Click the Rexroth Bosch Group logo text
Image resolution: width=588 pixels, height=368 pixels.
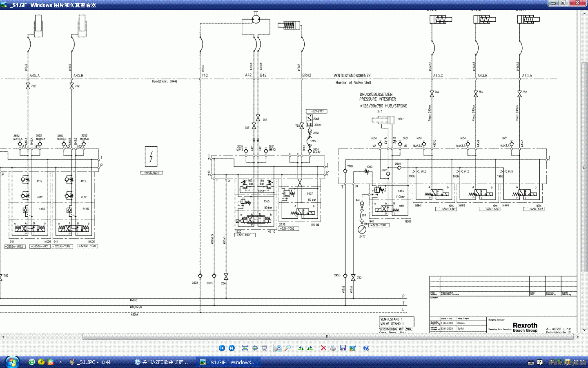point(525,328)
